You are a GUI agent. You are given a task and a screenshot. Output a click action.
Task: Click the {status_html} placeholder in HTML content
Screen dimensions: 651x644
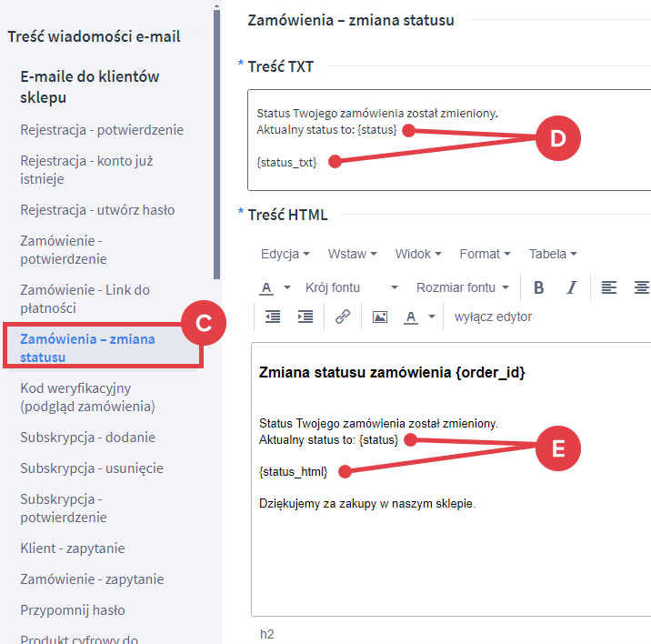tap(294, 472)
